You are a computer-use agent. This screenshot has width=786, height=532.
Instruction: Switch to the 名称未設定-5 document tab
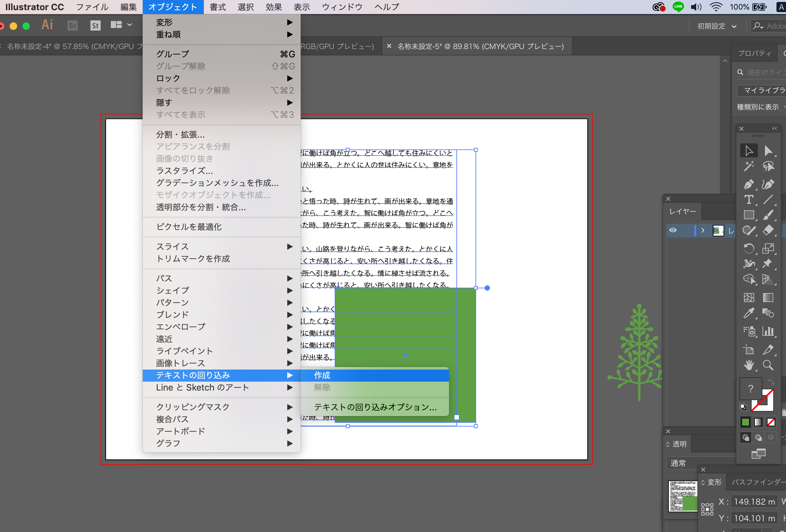point(480,46)
